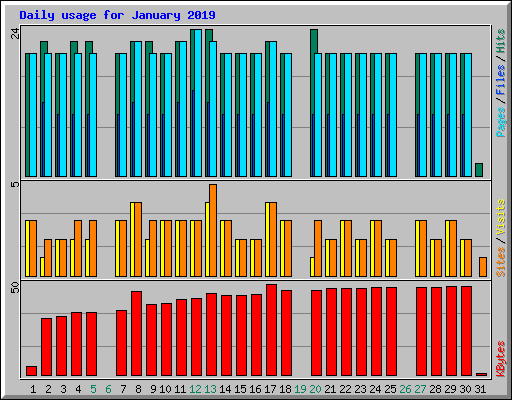
Task: Click the "Pages" legend label
Action: coord(500,122)
